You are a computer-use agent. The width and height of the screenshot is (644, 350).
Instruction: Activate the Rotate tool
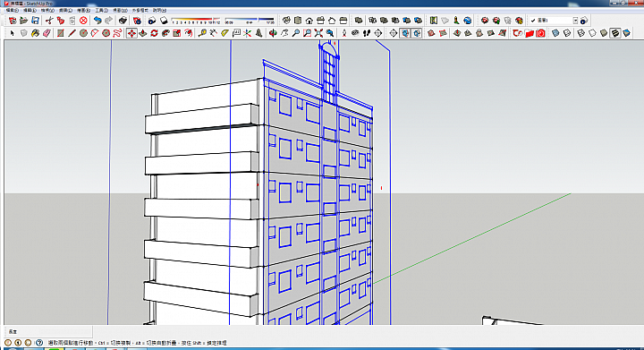point(155,33)
